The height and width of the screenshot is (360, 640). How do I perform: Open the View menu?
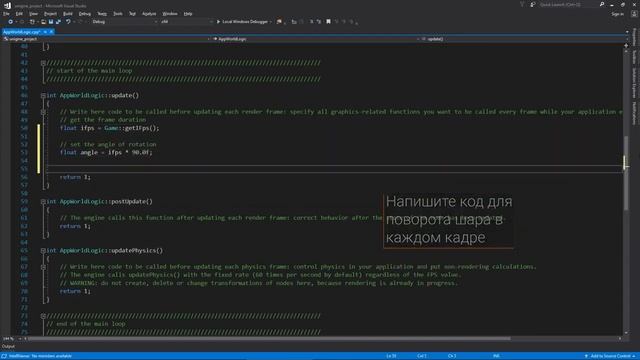pyautogui.click(x=33, y=14)
